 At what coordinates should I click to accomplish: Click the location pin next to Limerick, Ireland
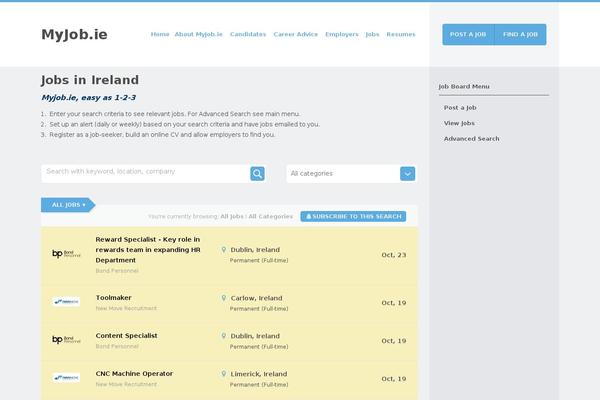[x=224, y=374]
